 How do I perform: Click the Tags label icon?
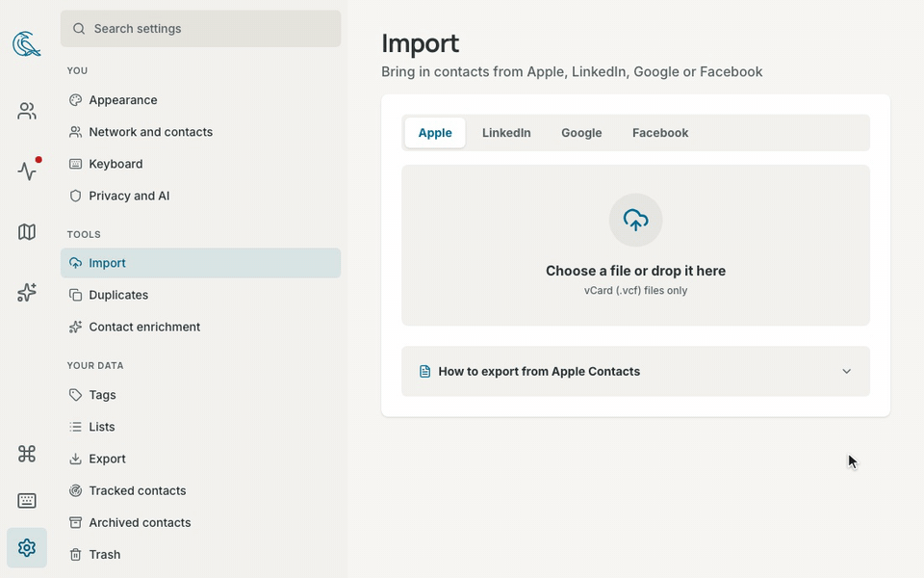(75, 395)
